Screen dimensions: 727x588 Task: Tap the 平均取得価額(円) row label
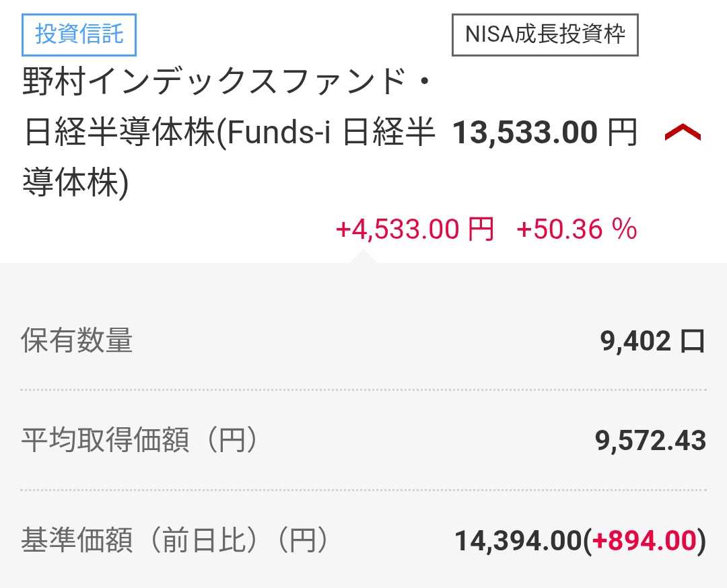coord(139,441)
